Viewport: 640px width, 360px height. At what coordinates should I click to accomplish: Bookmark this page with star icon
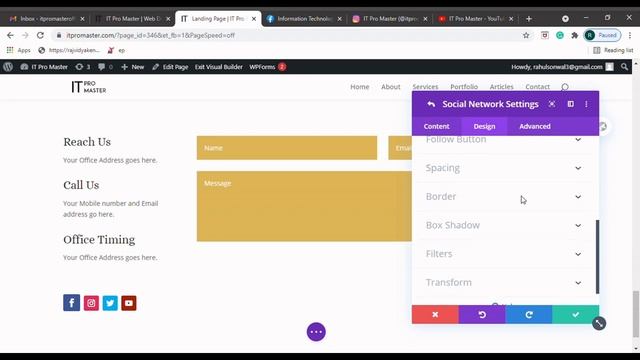[x=526, y=36]
